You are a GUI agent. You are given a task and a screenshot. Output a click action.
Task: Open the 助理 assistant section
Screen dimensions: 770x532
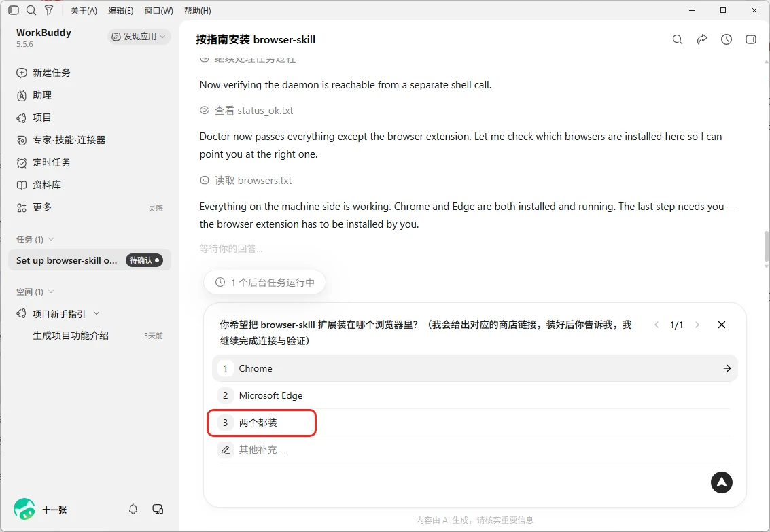tap(35, 95)
